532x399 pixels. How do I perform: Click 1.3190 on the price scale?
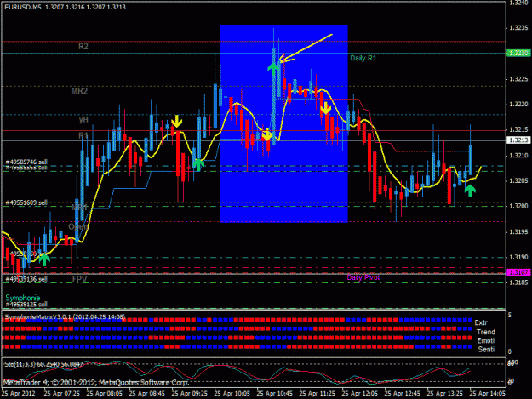(518, 257)
